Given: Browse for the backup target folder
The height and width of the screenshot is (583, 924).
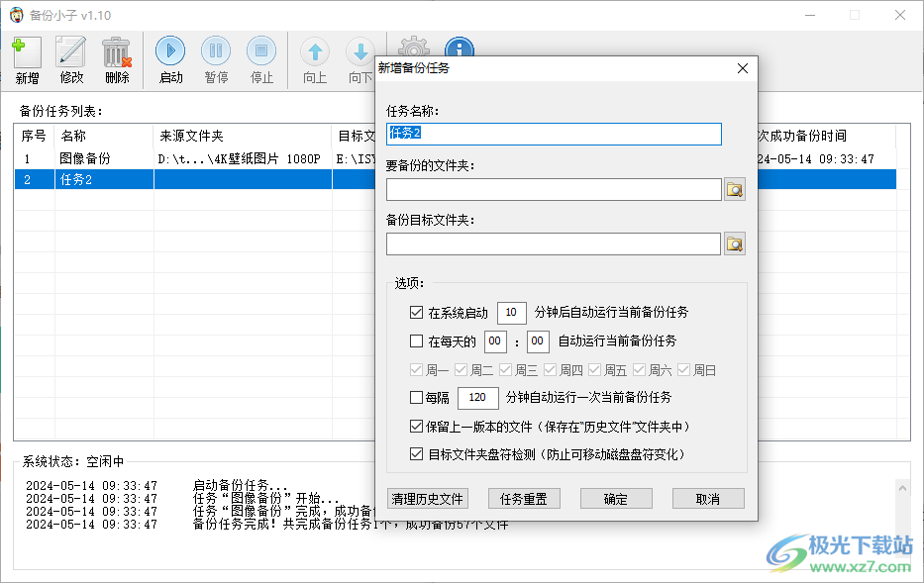Looking at the screenshot, I should point(734,244).
